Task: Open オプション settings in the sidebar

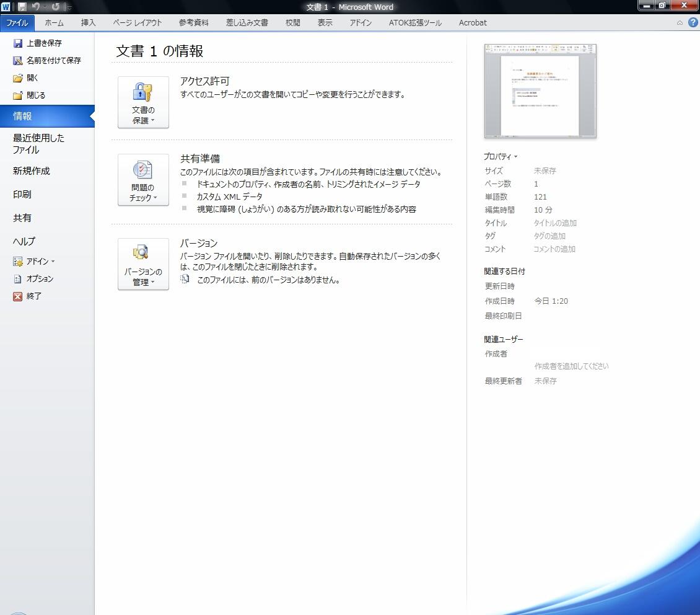Action: (33, 279)
